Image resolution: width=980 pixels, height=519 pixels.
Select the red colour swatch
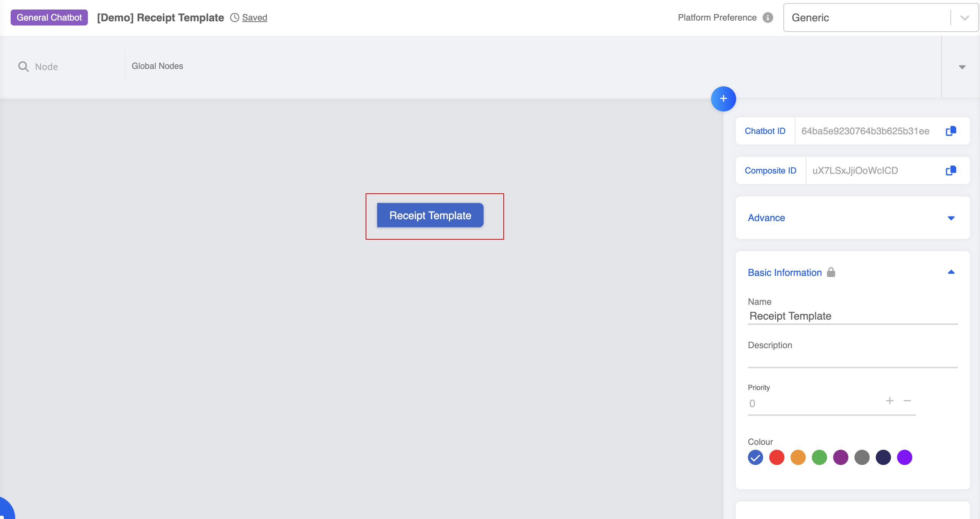pyautogui.click(x=776, y=457)
